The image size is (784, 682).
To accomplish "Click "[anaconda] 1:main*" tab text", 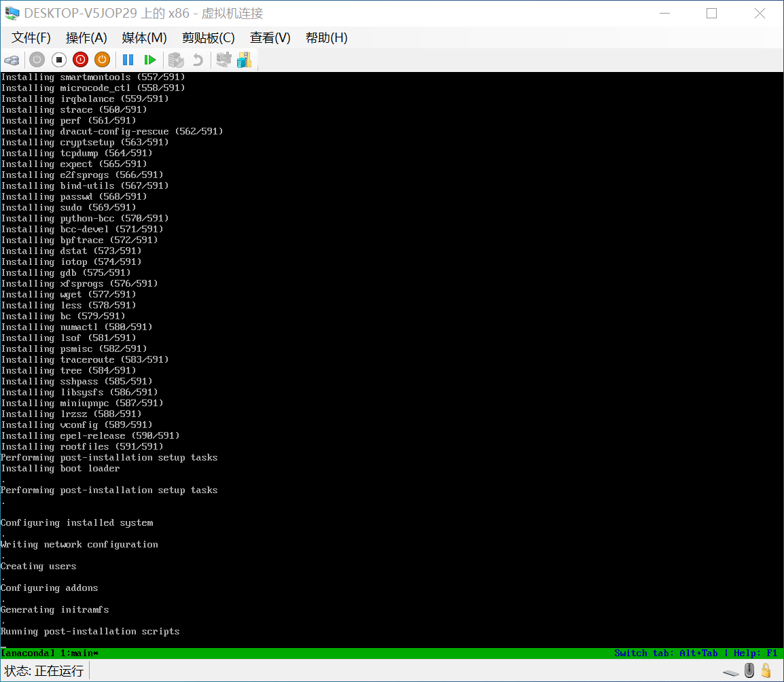I will 50,653.
